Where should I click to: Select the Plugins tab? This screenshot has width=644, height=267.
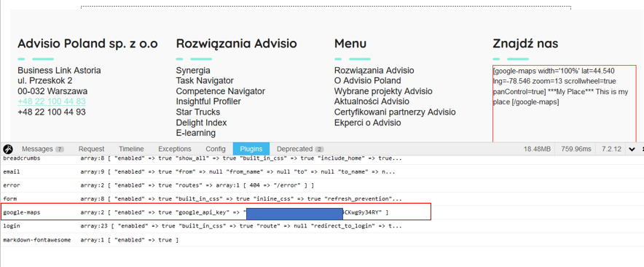pyautogui.click(x=251, y=149)
